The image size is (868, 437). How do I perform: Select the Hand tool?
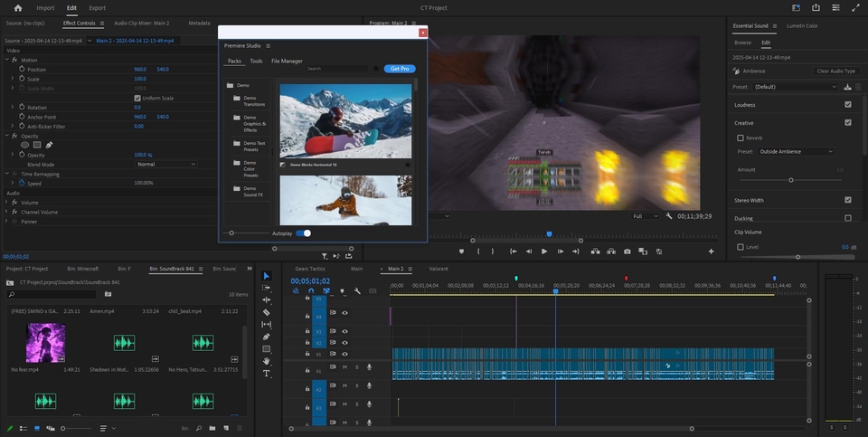(x=266, y=361)
